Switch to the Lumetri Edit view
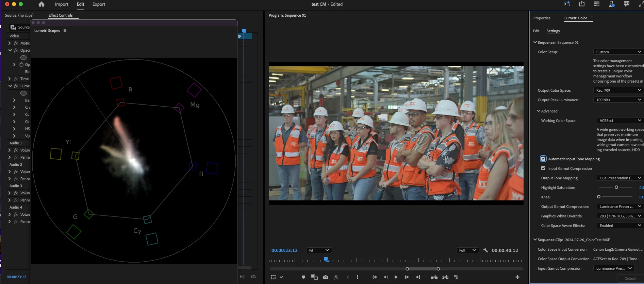 (536, 31)
